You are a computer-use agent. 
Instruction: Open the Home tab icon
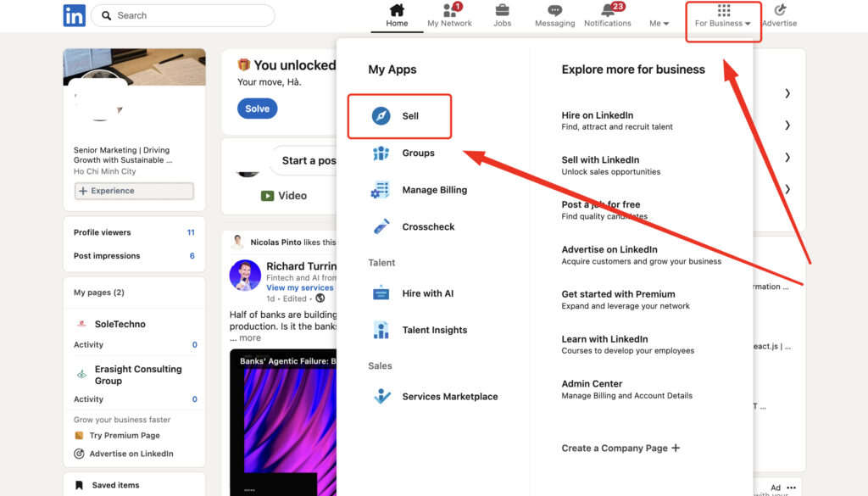click(x=397, y=10)
